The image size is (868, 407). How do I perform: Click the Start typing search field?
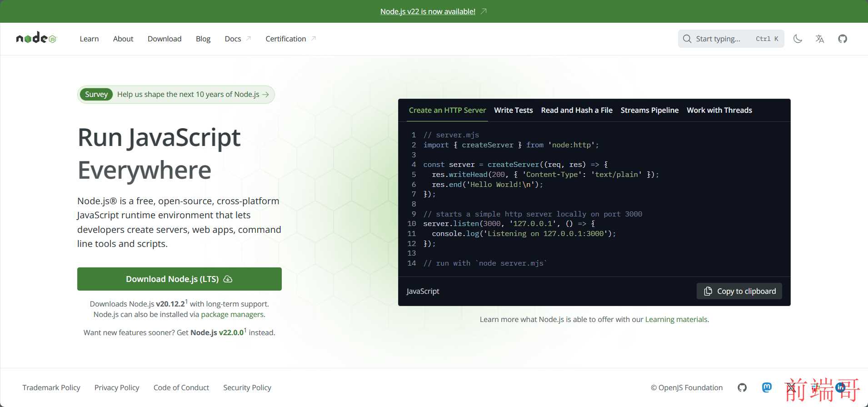[x=731, y=39]
